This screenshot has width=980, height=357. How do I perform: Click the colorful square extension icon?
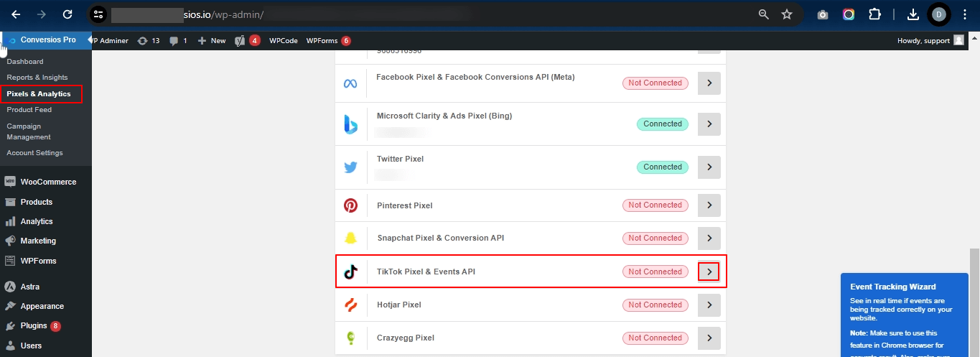tap(849, 14)
